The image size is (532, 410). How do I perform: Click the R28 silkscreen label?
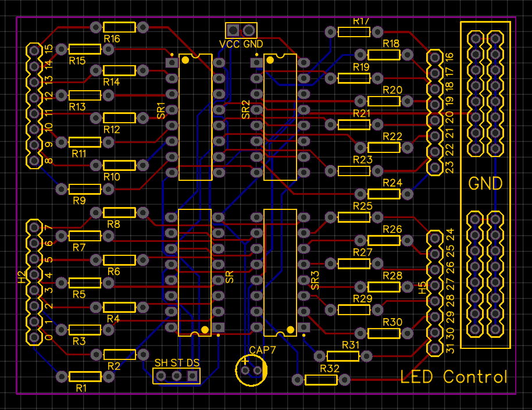click(392, 276)
